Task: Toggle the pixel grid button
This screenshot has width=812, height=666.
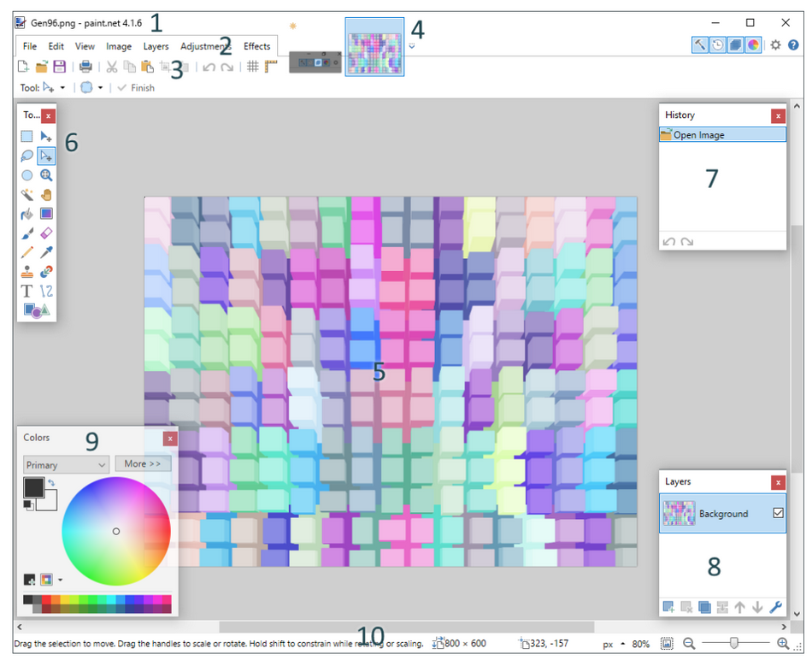Action: tap(253, 67)
